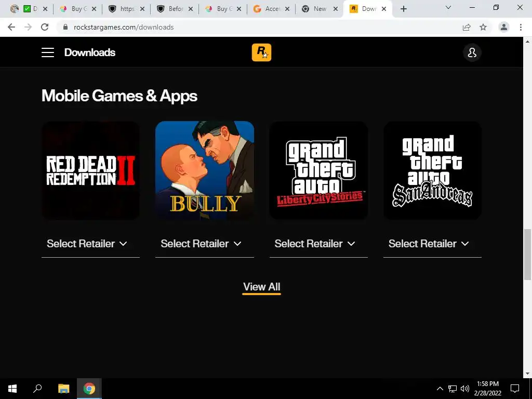This screenshot has height=399, width=532.
Task: Open the taskbar clock and date
Action: click(487, 389)
